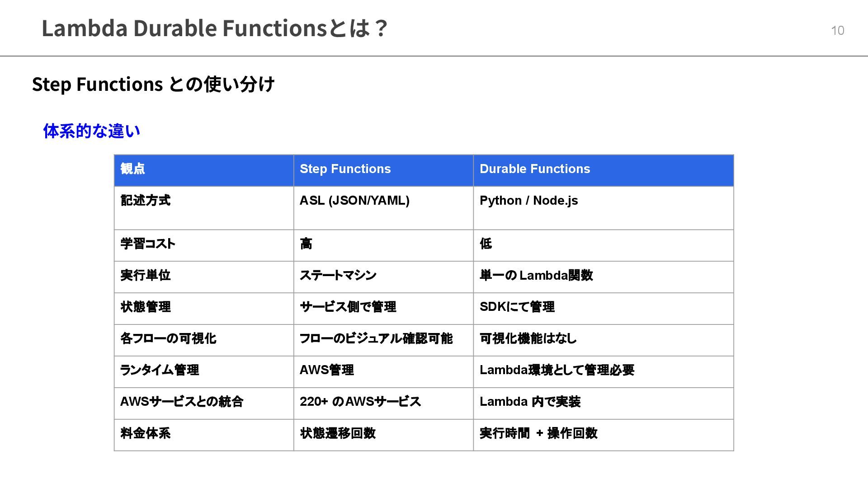The width and height of the screenshot is (868, 488).
Task: Select the 'Durable Functions' column header
Action: pos(534,169)
